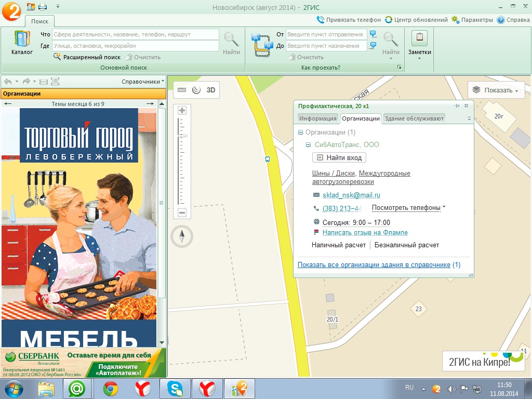This screenshot has height=399, width=532.
Task: Switch to the Информация tab
Action: pyautogui.click(x=317, y=118)
